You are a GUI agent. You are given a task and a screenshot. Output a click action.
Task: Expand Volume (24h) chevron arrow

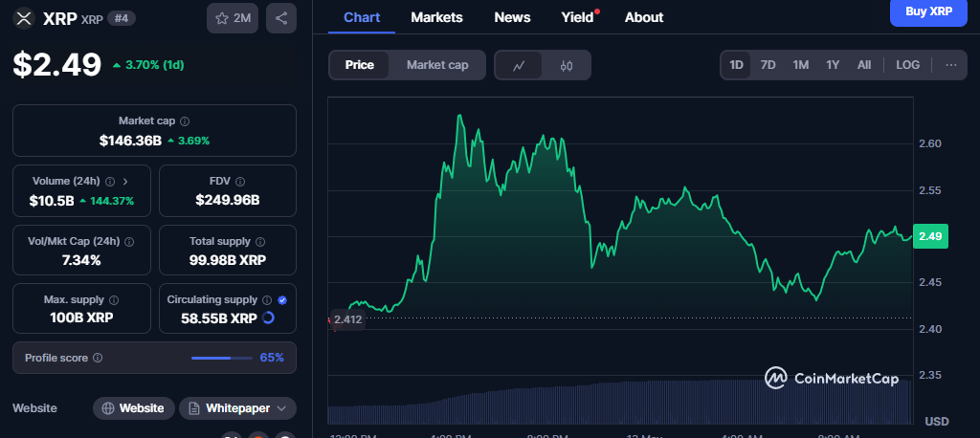pos(125,181)
